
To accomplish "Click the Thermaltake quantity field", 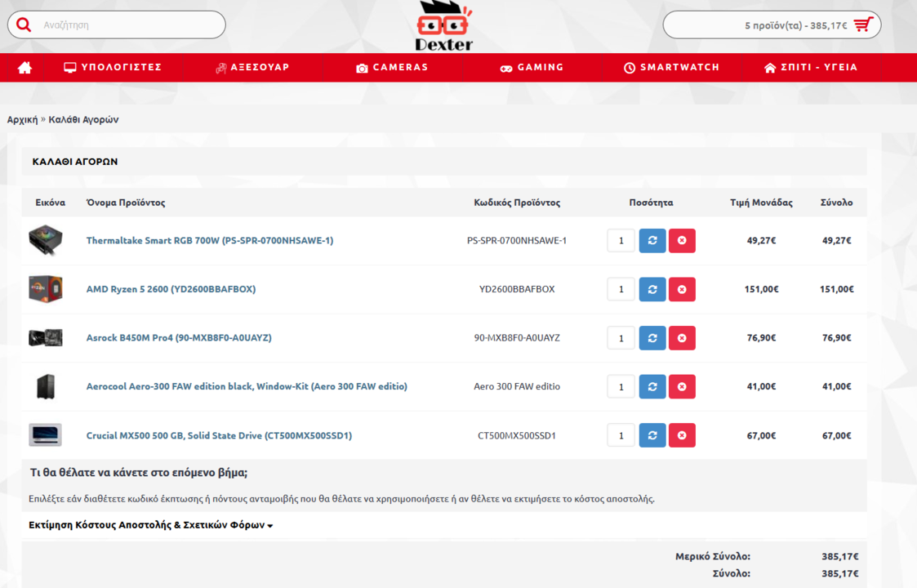I will (621, 240).
